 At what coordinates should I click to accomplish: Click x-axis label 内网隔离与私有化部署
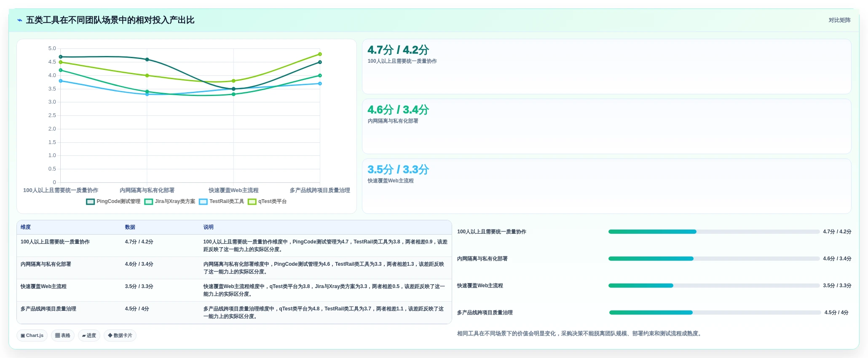click(147, 190)
